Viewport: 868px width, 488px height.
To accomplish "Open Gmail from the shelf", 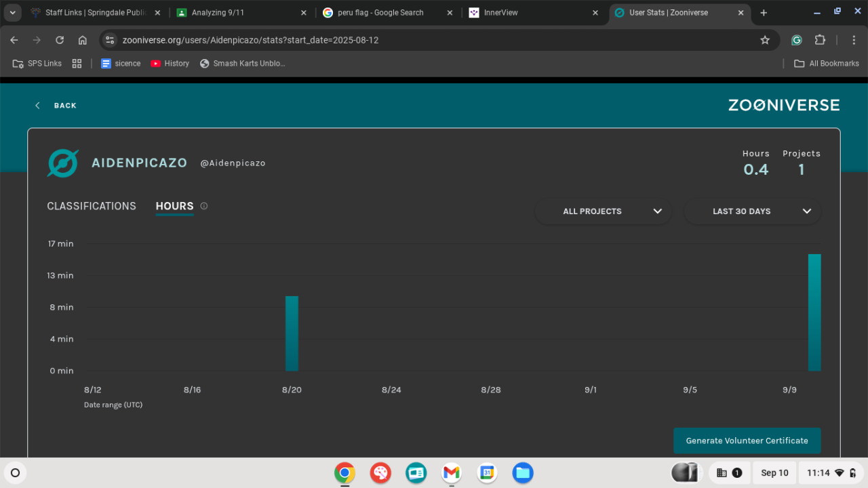I will point(451,472).
